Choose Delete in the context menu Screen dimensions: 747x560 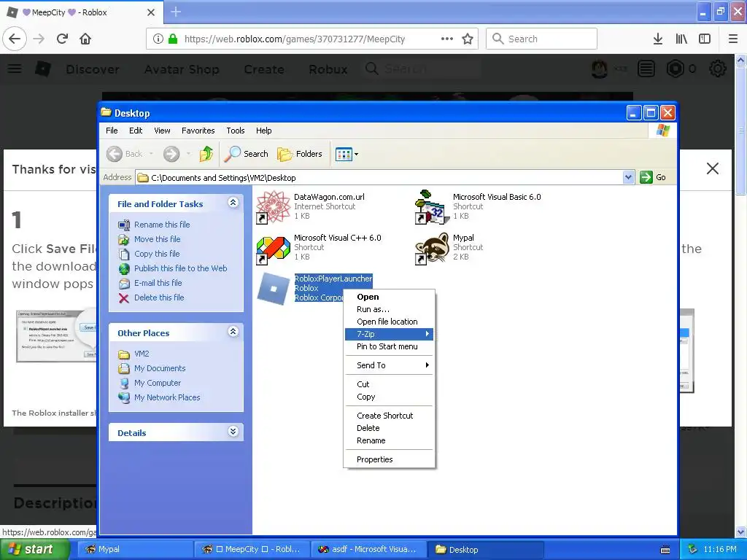(x=389, y=428)
